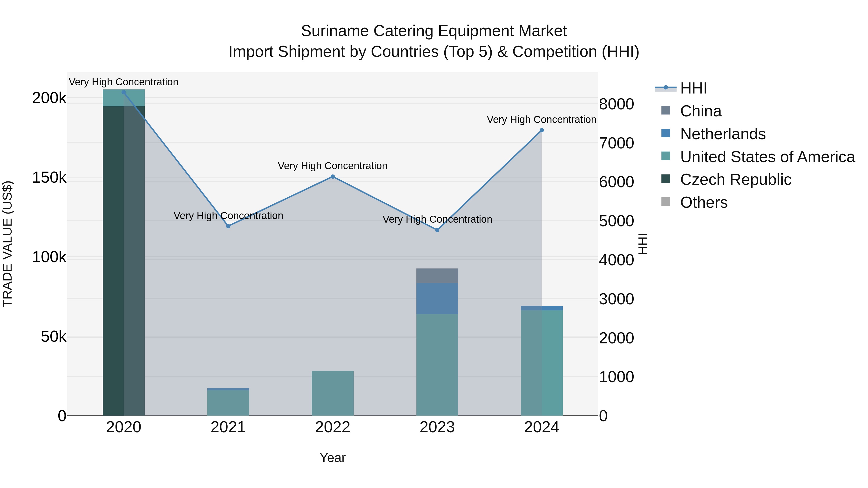
Task: Click the 200k trade value axis label
Action: [x=49, y=98]
